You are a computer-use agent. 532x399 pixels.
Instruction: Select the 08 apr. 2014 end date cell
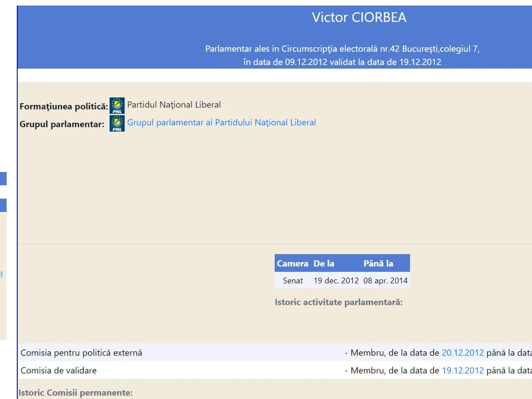(x=385, y=281)
